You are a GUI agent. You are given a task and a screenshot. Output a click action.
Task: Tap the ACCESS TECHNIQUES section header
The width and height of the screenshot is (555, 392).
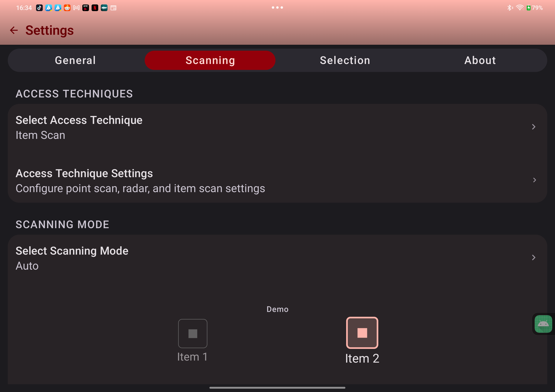pos(74,94)
